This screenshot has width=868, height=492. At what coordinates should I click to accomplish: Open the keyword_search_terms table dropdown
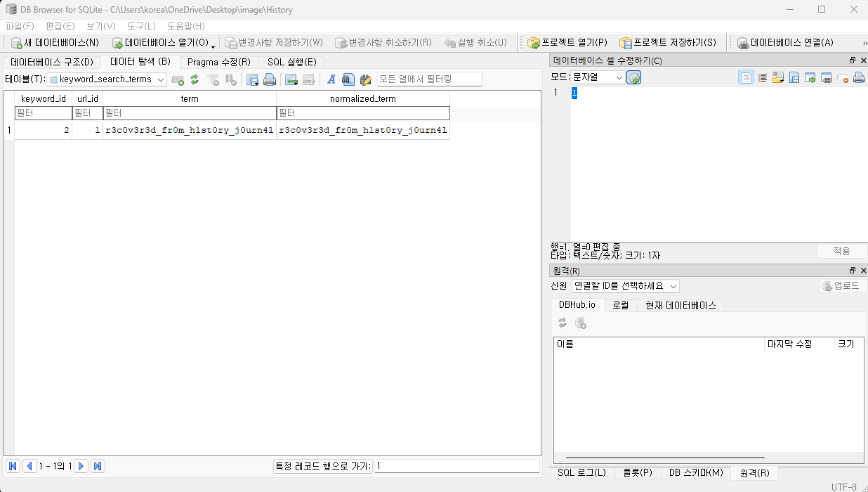[107, 79]
